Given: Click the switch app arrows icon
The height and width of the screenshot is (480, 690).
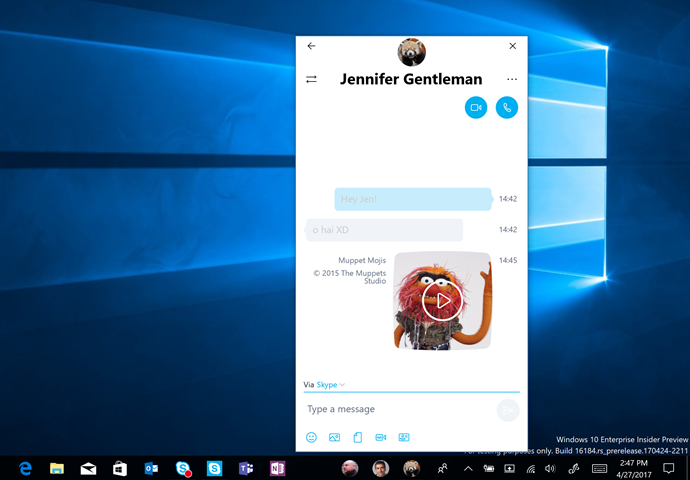Looking at the screenshot, I should tap(311, 79).
